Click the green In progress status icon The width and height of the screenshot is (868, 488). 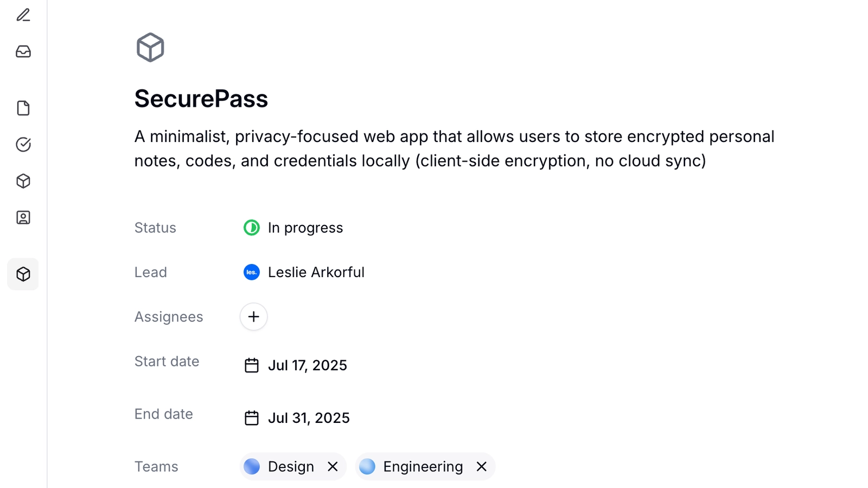pyautogui.click(x=251, y=228)
